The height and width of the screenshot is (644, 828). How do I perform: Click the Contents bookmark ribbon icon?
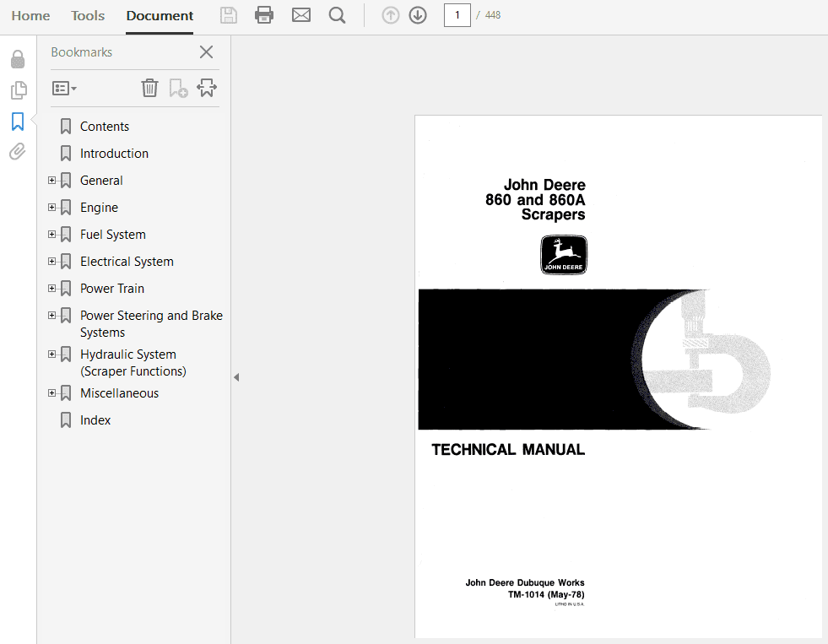tap(66, 127)
